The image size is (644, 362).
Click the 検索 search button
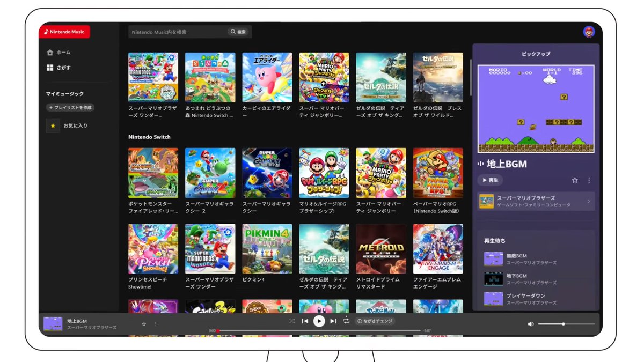pyautogui.click(x=239, y=32)
